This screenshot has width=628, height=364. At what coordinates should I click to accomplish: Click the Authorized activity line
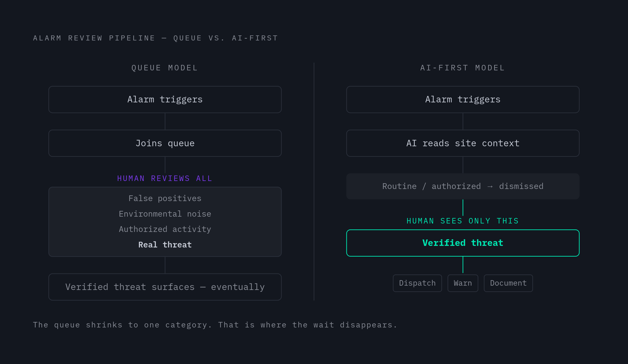pos(165,229)
